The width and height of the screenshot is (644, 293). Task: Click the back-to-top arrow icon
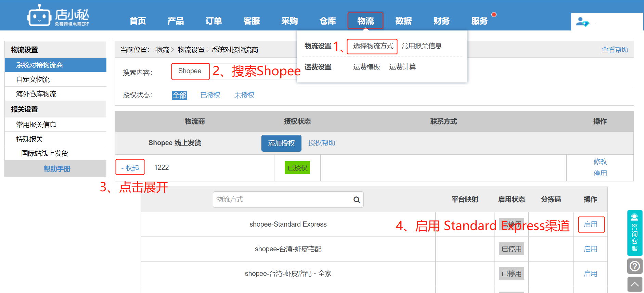[x=634, y=284]
